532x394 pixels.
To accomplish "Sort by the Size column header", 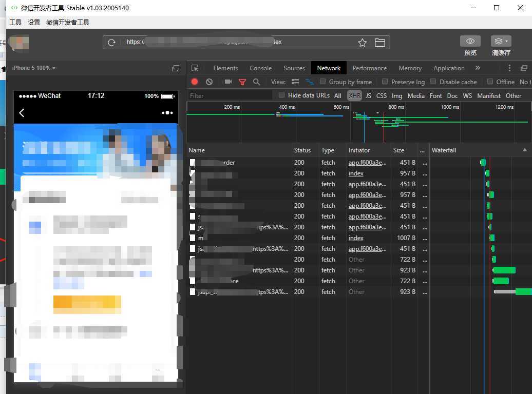I will (404, 150).
